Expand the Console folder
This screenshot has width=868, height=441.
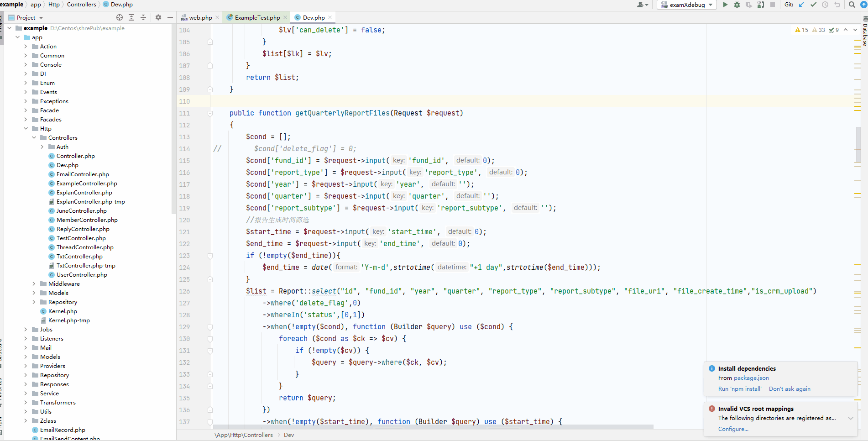pos(26,65)
